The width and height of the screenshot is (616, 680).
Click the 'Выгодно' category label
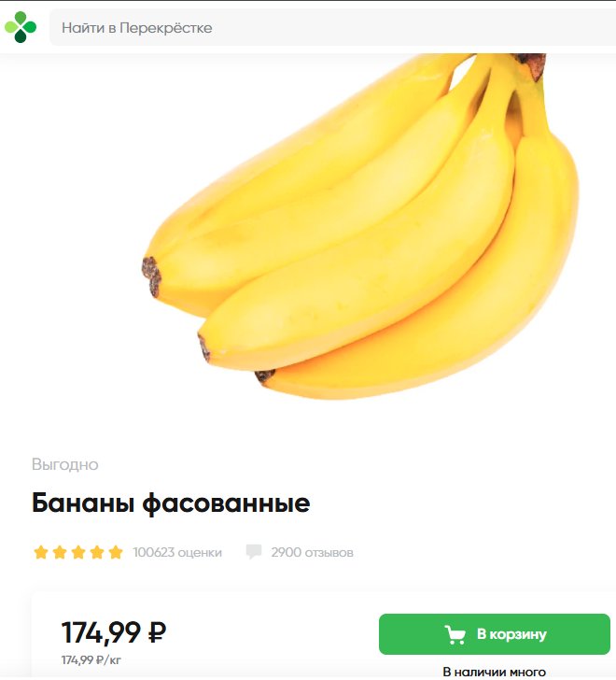[x=65, y=464]
